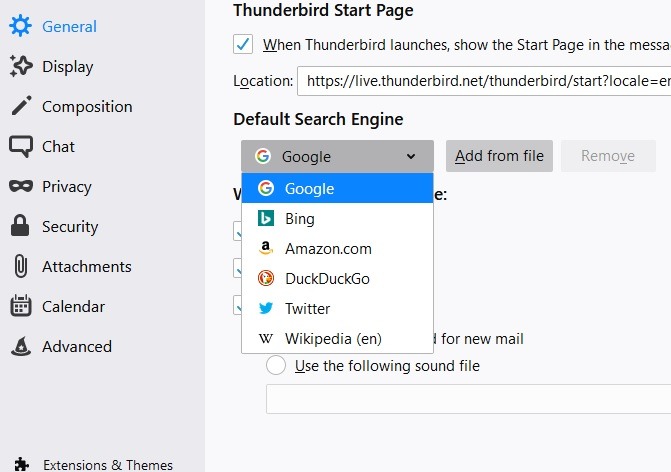Choose Amazon.com as search engine

click(x=337, y=248)
